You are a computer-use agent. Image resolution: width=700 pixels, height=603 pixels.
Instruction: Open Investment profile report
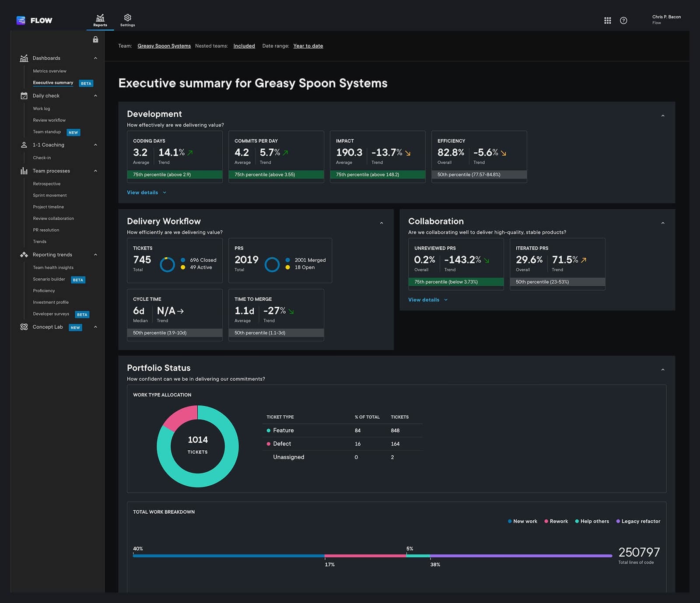tap(51, 302)
